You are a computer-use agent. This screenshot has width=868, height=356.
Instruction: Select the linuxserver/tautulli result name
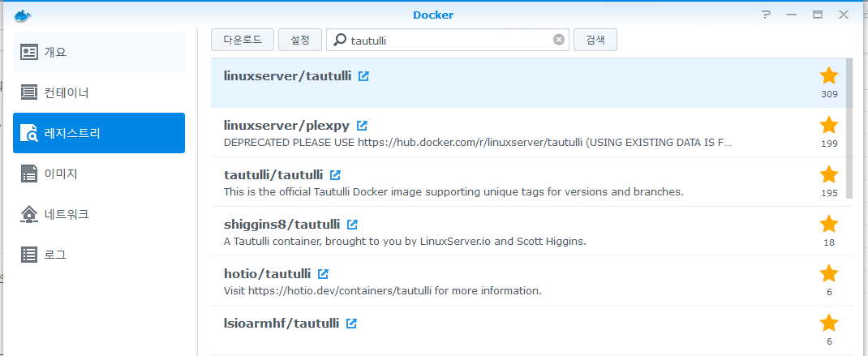pos(287,76)
